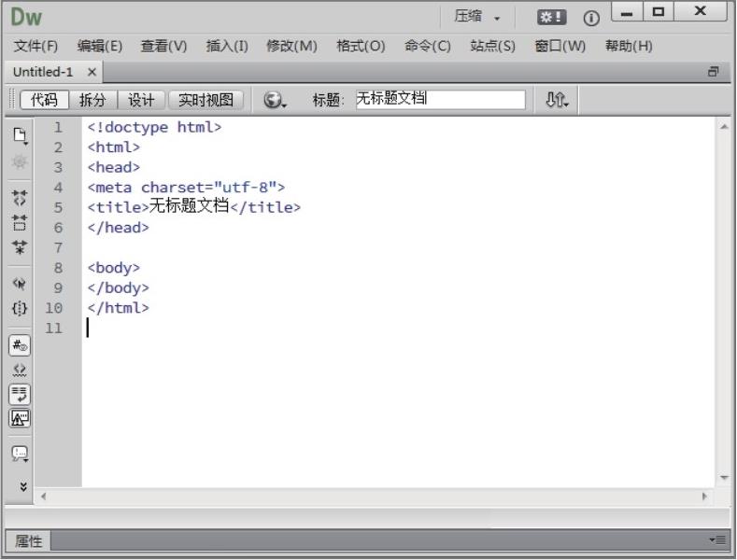Show more coding toolbar tools chevron
Viewport: 737px width, 560px height.
[23, 486]
